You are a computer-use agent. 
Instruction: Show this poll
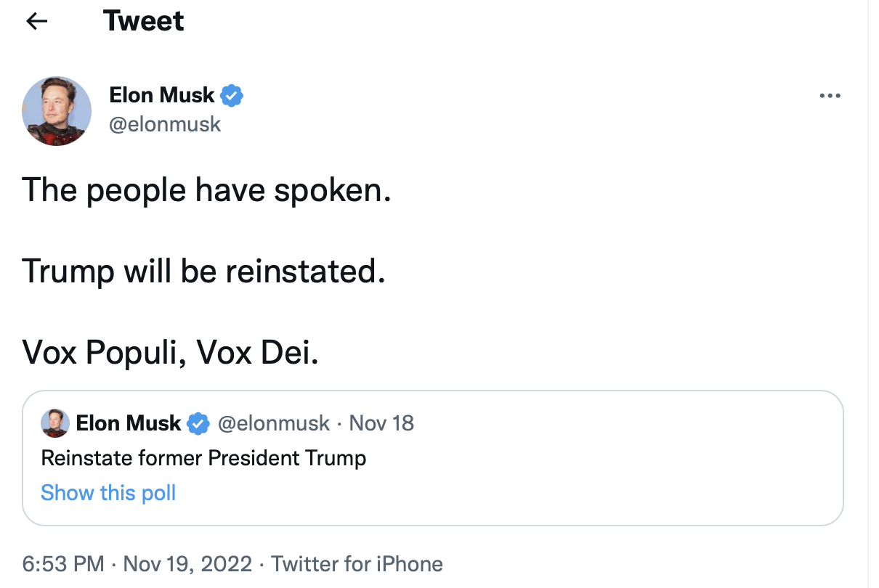pyautogui.click(x=108, y=493)
